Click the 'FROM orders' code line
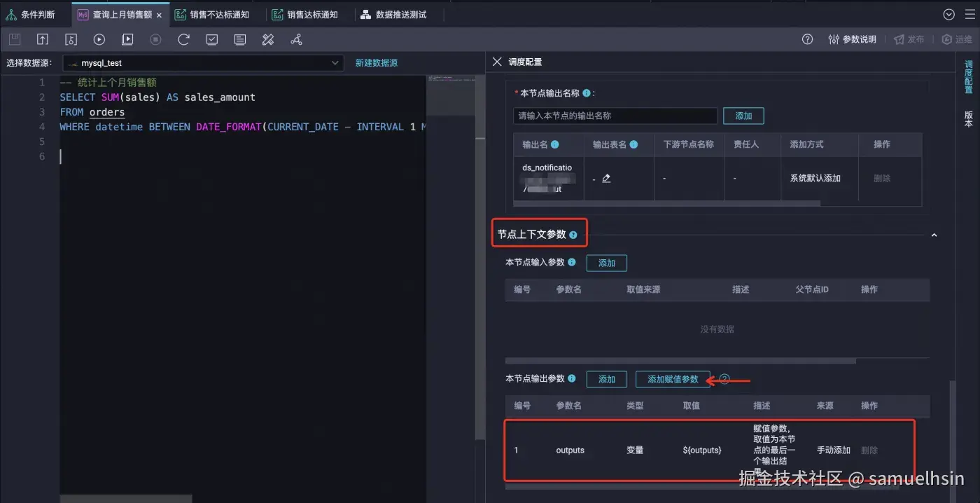This screenshot has height=503, width=980. point(92,112)
